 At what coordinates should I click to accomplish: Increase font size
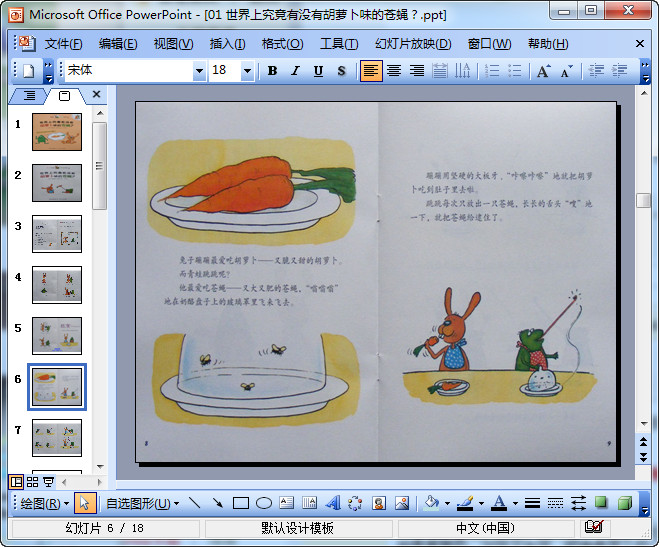click(x=543, y=71)
